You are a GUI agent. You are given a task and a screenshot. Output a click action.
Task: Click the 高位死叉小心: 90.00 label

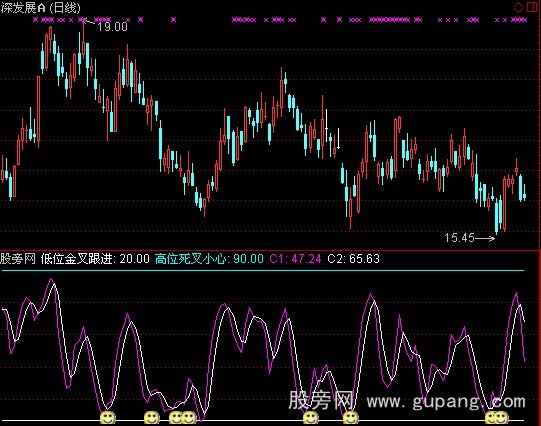tap(209, 258)
